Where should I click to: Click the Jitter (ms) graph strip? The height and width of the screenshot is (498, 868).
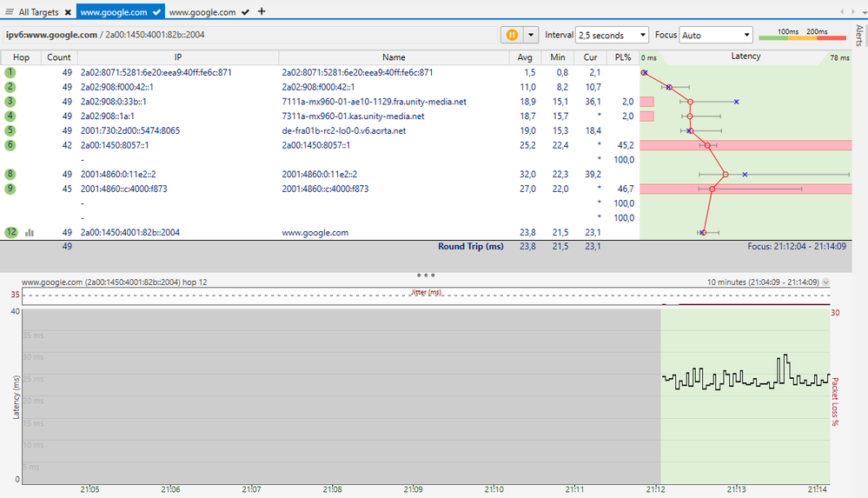pos(427,295)
